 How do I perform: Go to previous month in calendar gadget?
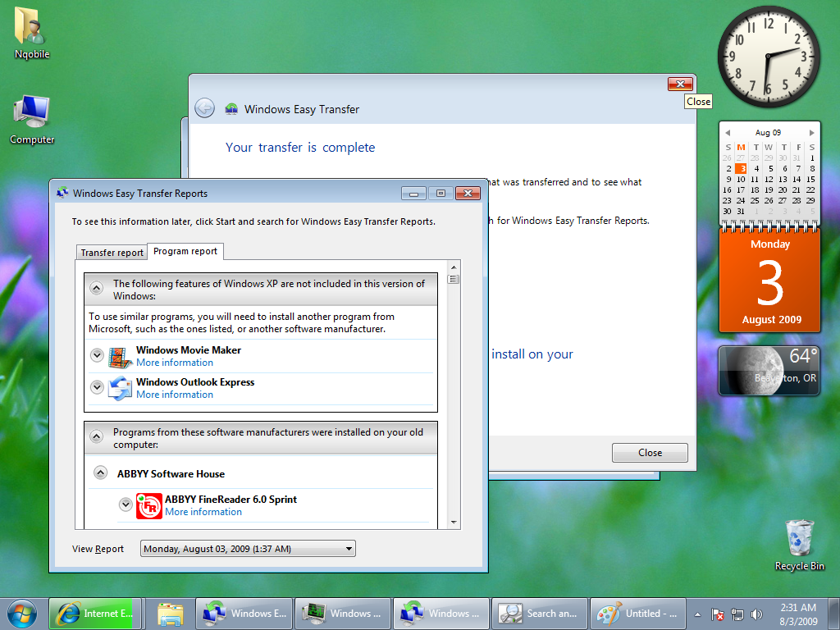(x=728, y=132)
